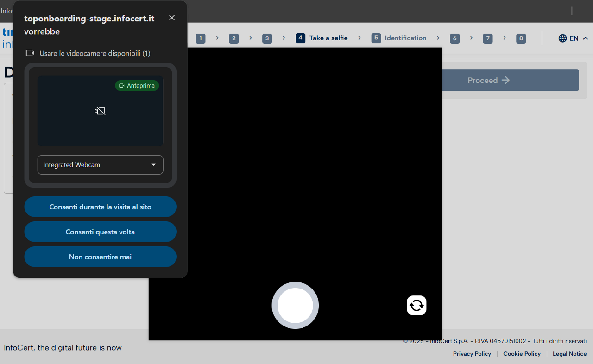
Task: Select step 3 in progress bar
Action: point(267,38)
